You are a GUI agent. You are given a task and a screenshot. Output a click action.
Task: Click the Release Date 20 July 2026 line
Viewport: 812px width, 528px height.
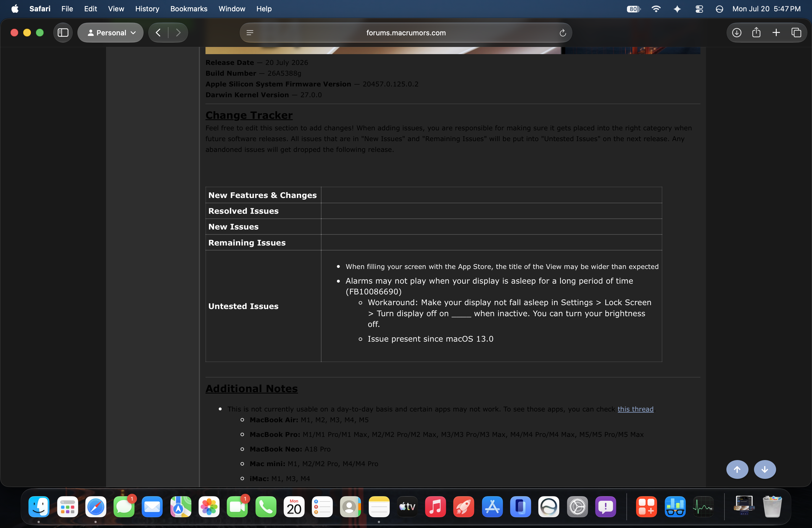[x=257, y=63]
